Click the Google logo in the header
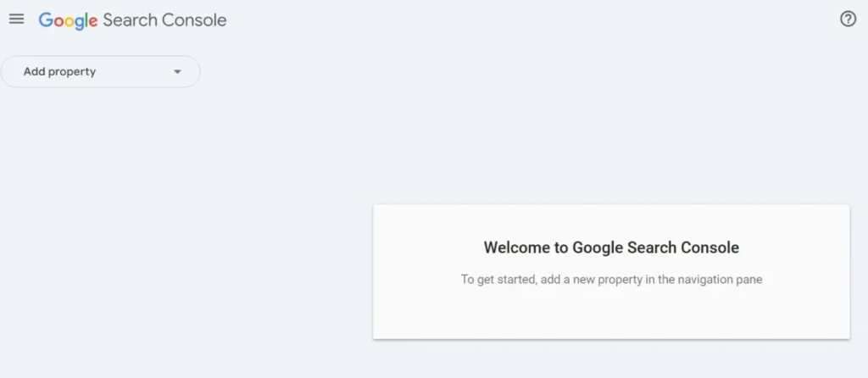 click(x=68, y=19)
